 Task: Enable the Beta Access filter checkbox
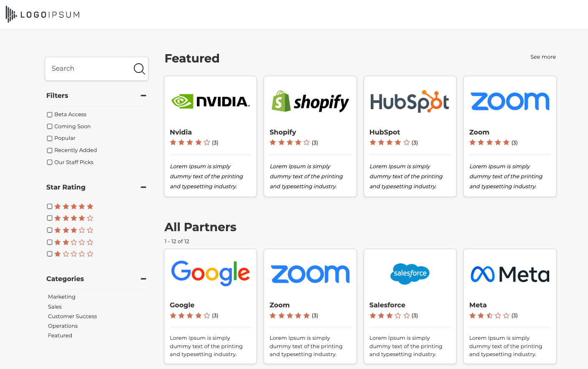tap(50, 115)
